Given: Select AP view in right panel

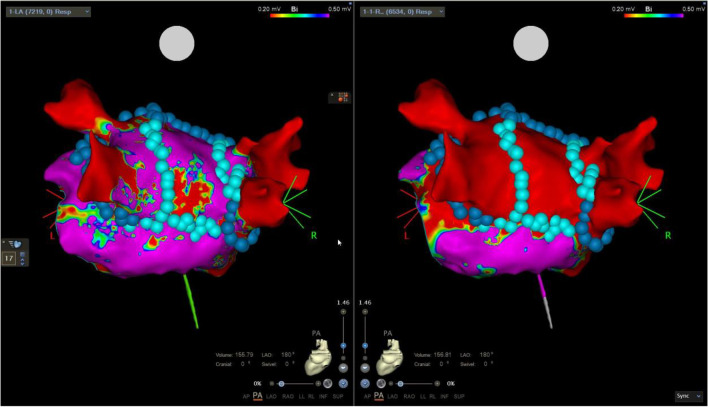Looking at the screenshot, I should point(367,396).
